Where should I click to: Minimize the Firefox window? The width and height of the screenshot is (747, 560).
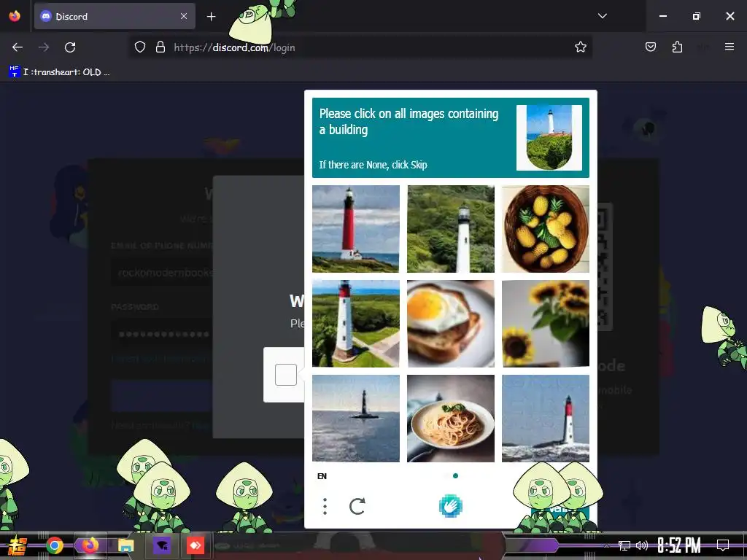(x=662, y=16)
